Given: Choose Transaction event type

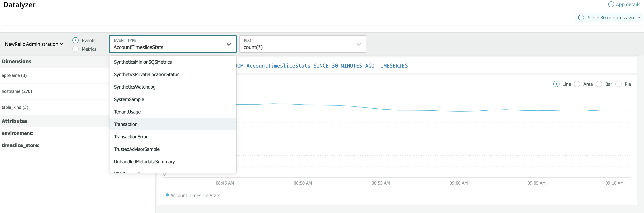Looking at the screenshot, I should [x=173, y=124].
